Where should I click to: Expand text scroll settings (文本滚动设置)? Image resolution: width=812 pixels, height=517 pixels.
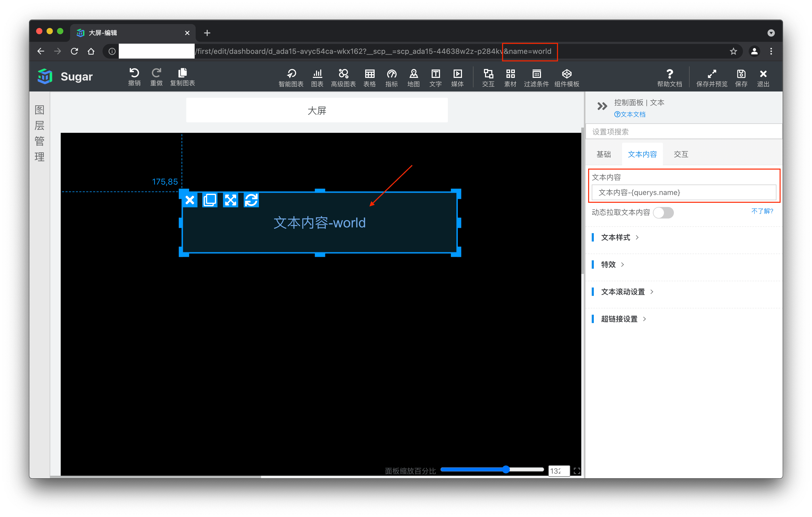(x=627, y=292)
